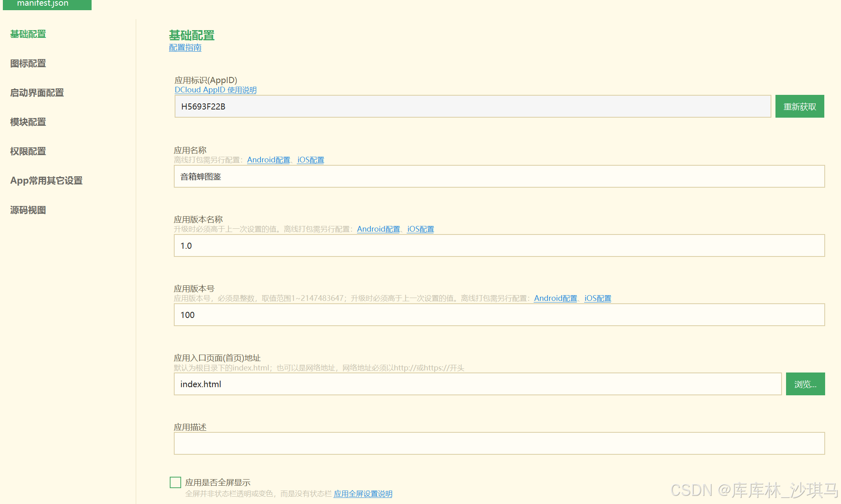Image resolution: width=841 pixels, height=504 pixels.
Task: Click the 浏览... browse button
Action: 805,384
